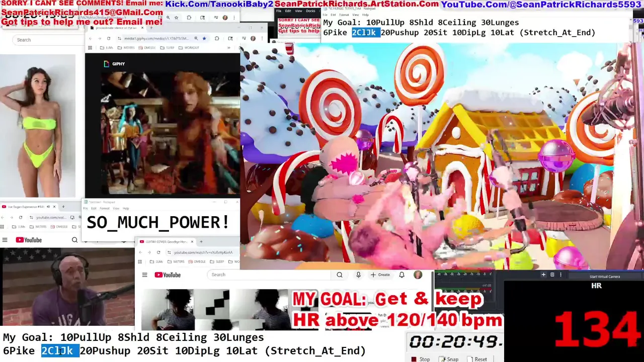Open the extensions icon in the Giphy browser toolbar
644x362 pixels.
coord(217,38)
